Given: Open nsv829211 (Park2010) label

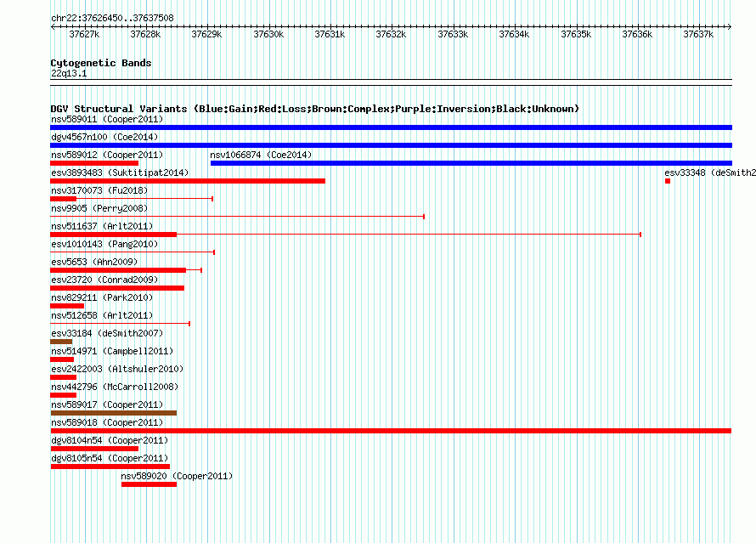Looking at the screenshot, I should (102, 297).
